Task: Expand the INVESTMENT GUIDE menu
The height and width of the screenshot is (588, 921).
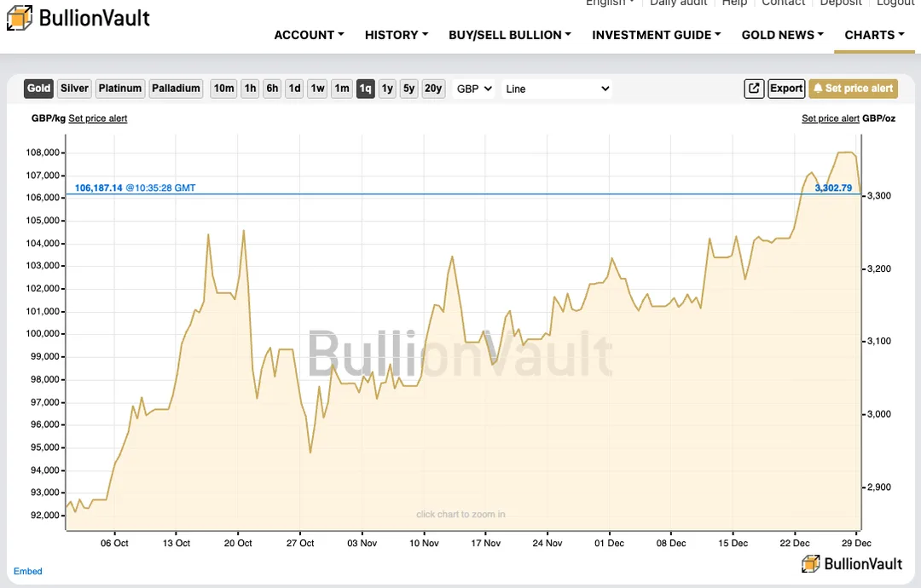Action: 656,35
